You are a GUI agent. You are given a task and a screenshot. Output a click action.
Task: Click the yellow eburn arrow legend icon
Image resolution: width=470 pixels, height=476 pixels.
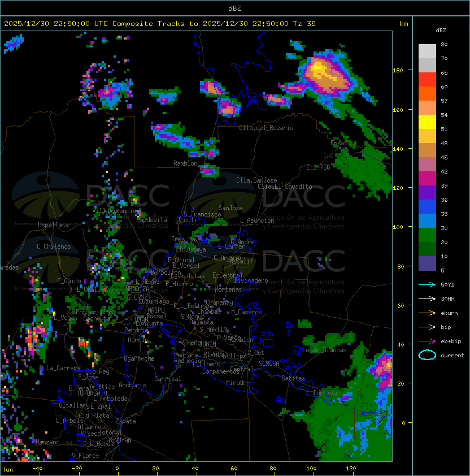tap(427, 313)
